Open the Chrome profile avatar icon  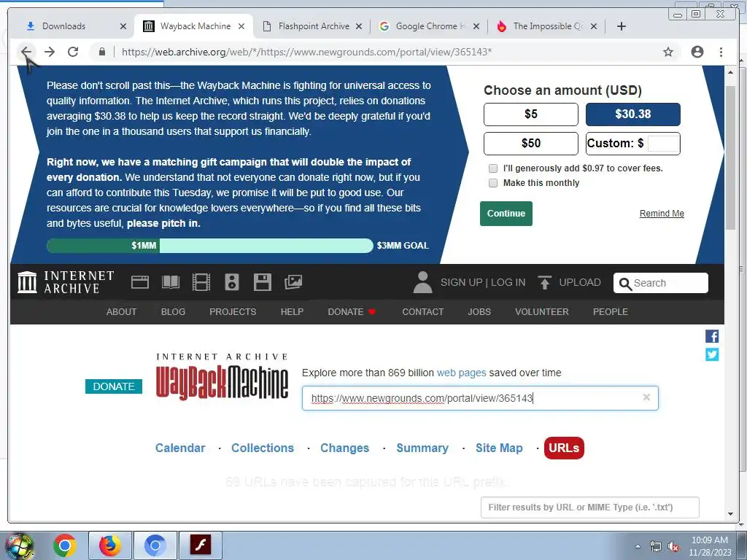(x=697, y=52)
